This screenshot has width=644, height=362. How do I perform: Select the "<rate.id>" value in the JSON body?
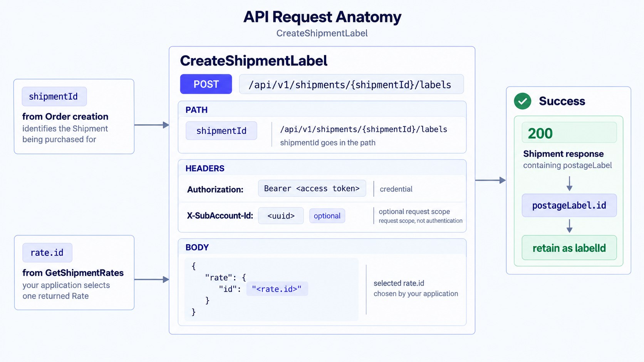point(277,289)
